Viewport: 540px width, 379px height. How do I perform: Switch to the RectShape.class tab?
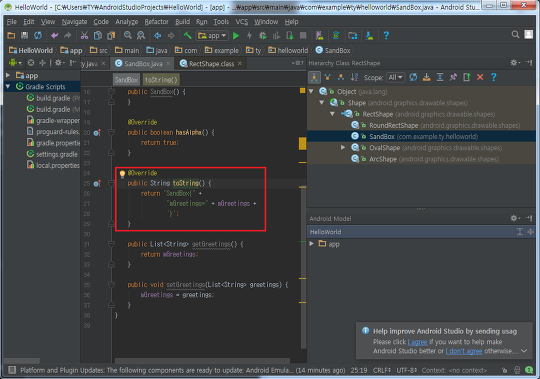[x=211, y=63]
